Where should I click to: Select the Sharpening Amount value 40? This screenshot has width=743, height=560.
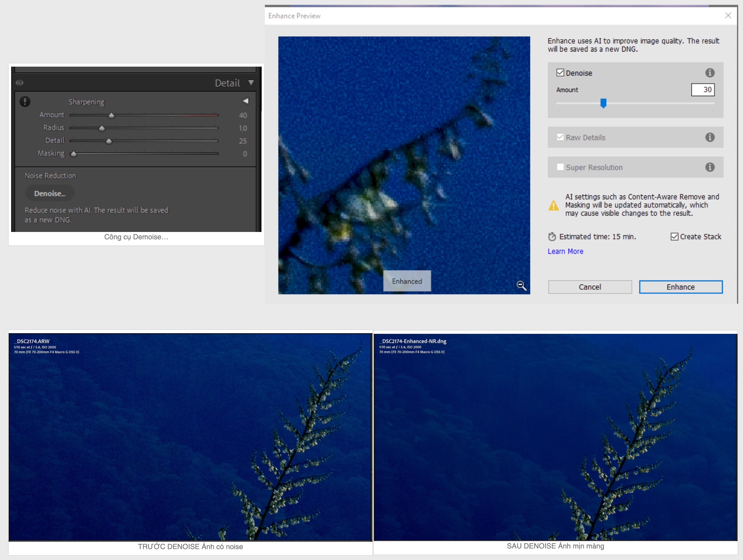point(243,115)
